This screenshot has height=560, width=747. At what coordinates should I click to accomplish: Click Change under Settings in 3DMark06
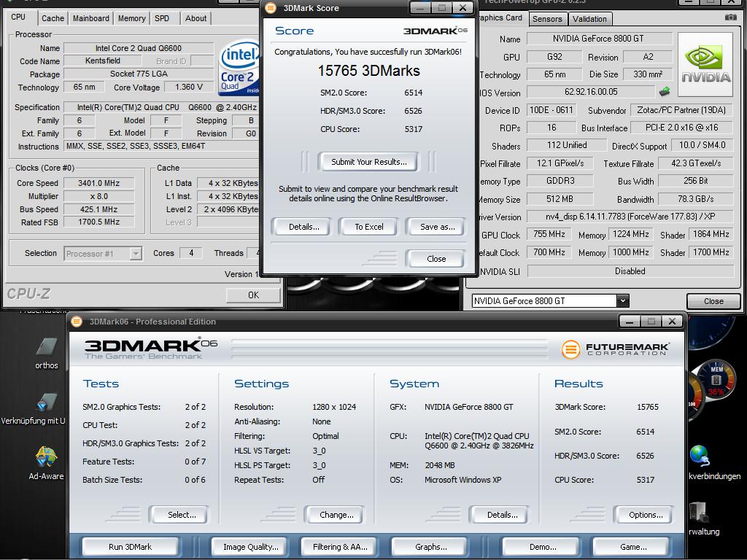click(336, 515)
